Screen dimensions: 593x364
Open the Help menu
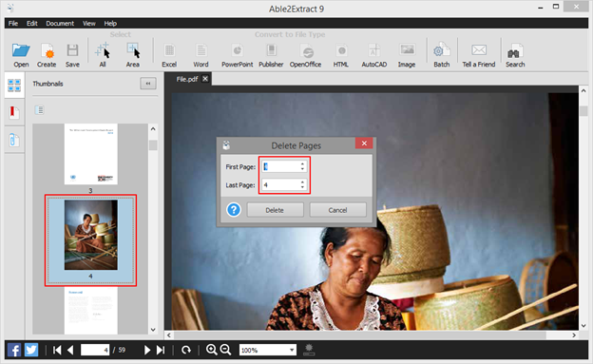point(110,24)
